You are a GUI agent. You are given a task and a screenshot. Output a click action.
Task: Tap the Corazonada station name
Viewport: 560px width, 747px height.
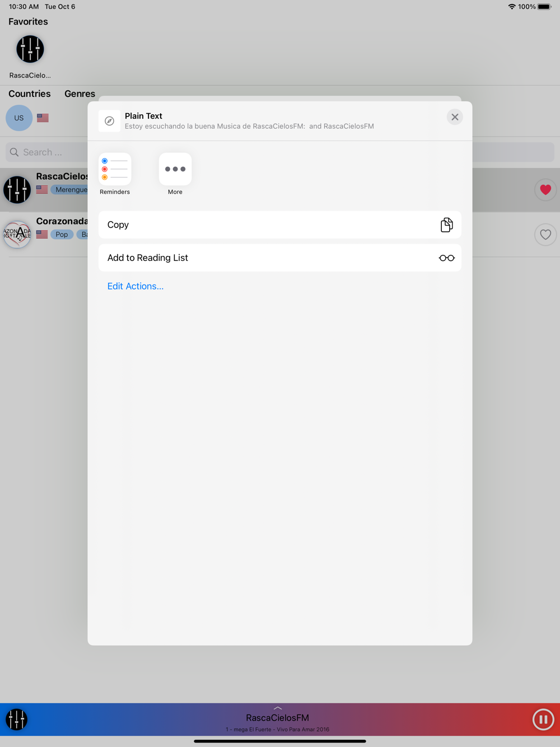coord(62,221)
